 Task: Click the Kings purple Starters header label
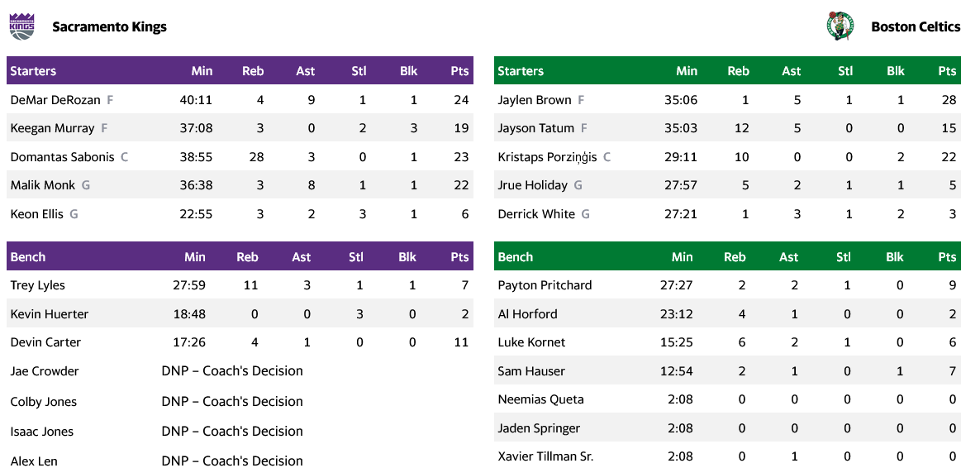click(x=33, y=71)
